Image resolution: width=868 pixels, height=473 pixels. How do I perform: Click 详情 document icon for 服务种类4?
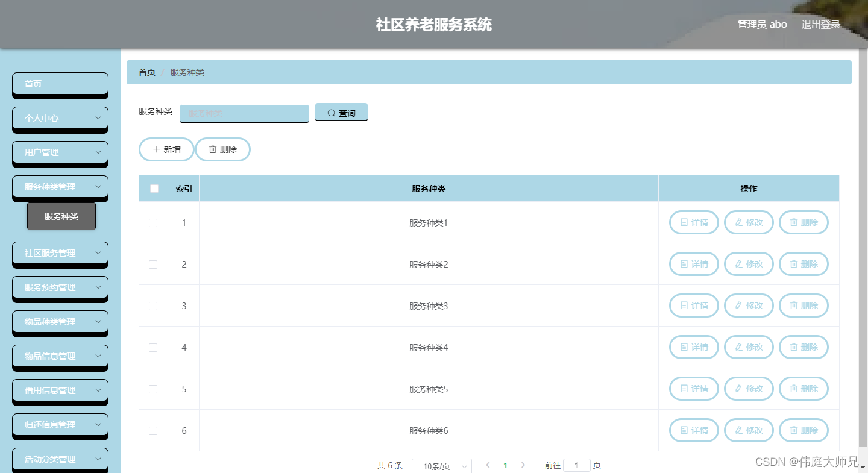pyautogui.click(x=684, y=347)
